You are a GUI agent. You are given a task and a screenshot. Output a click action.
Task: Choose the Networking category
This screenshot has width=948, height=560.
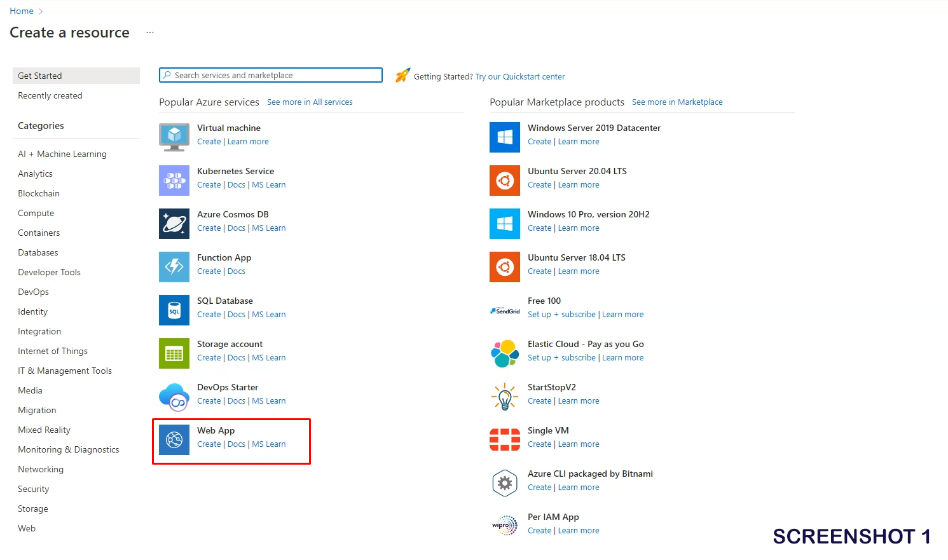41,469
